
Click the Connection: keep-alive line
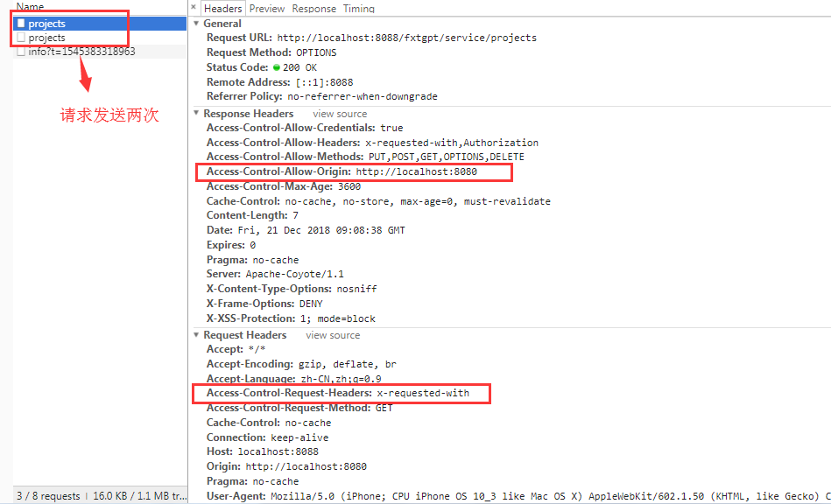[x=268, y=437]
